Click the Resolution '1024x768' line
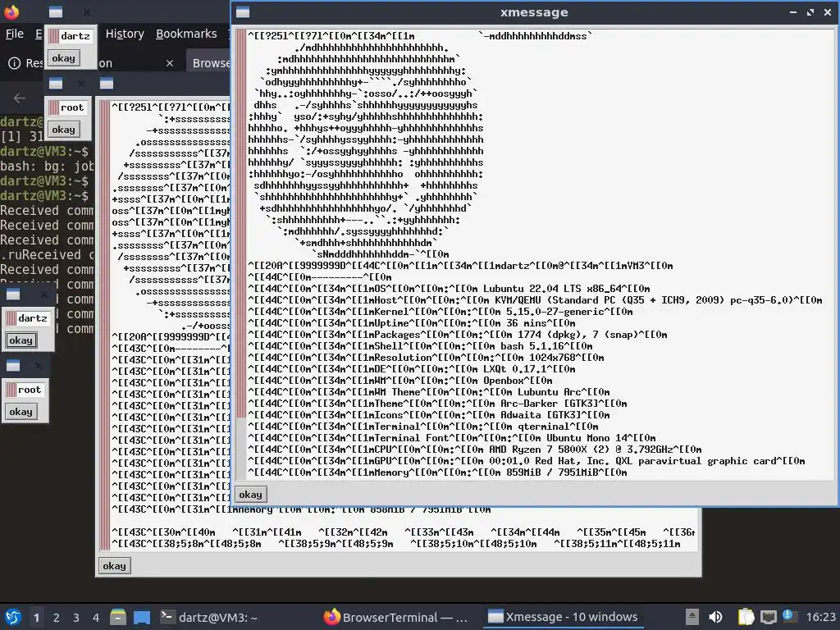The image size is (840, 630). point(426,358)
